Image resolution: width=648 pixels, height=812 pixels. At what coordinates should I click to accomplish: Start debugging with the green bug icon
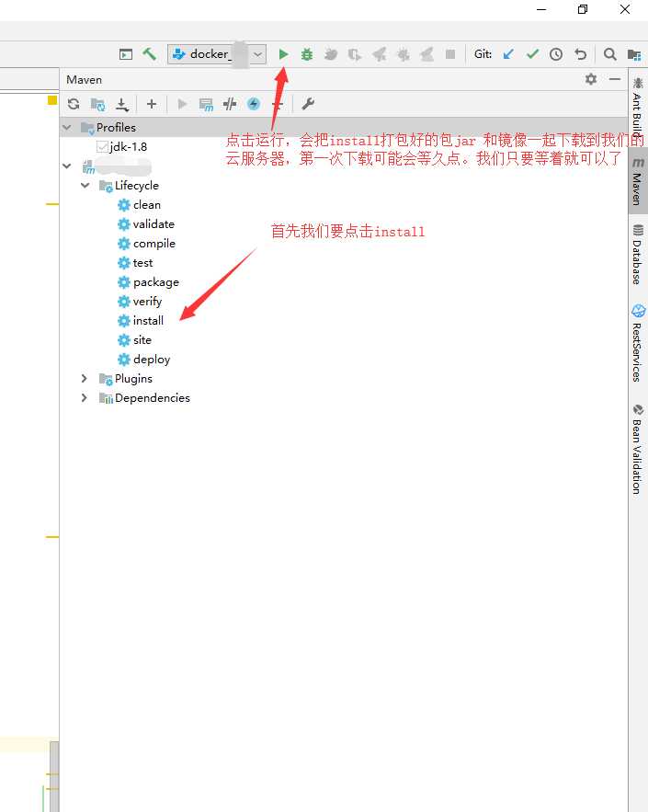pyautogui.click(x=307, y=54)
